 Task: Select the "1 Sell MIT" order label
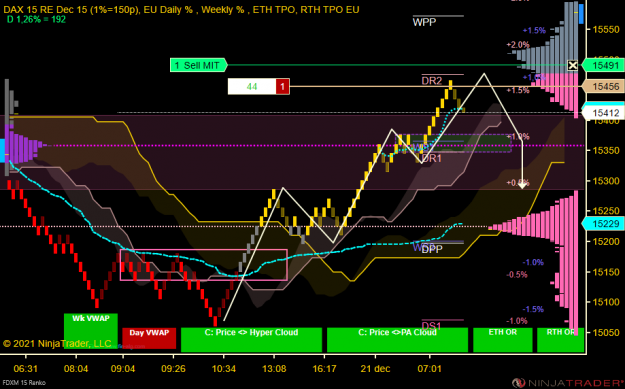coord(198,65)
